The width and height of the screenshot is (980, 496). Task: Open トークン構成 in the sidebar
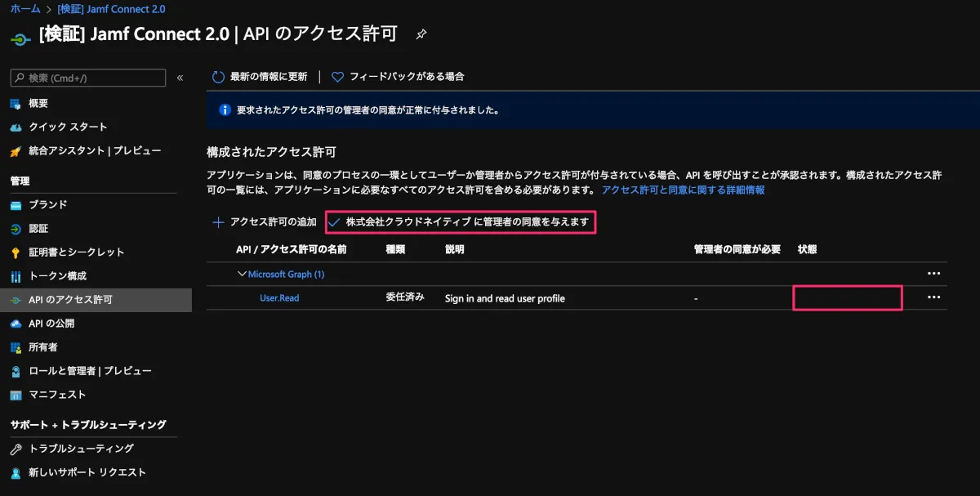(x=57, y=276)
